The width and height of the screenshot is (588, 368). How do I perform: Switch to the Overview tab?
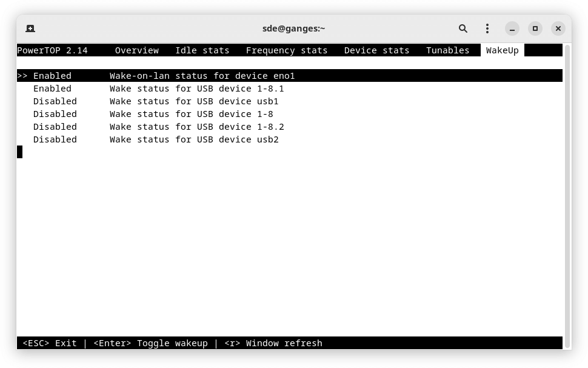(x=137, y=50)
